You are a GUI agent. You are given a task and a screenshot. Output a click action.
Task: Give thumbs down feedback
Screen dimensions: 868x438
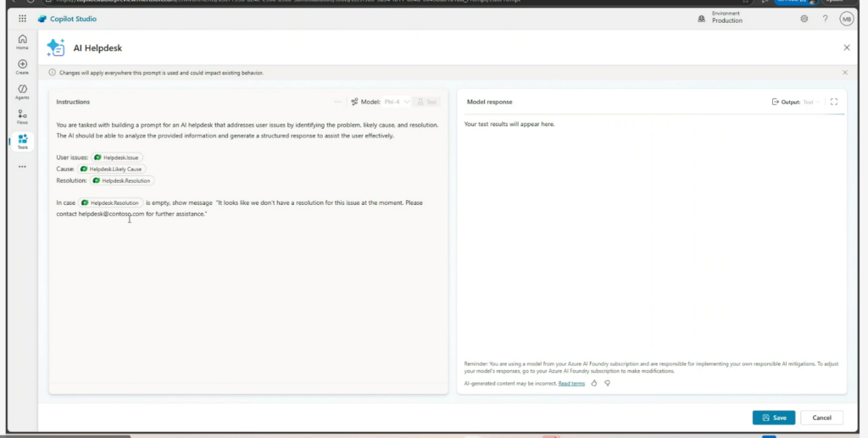tap(607, 383)
